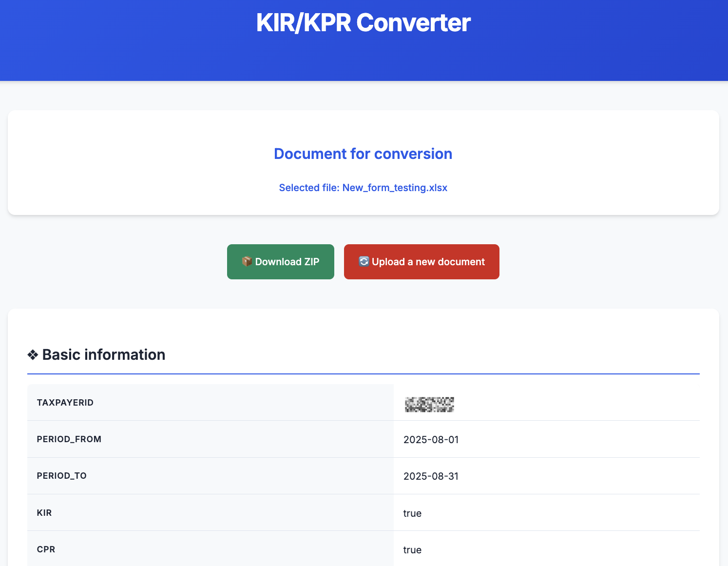
Task: Select the PERIOD_FROM field label
Action: coord(69,439)
